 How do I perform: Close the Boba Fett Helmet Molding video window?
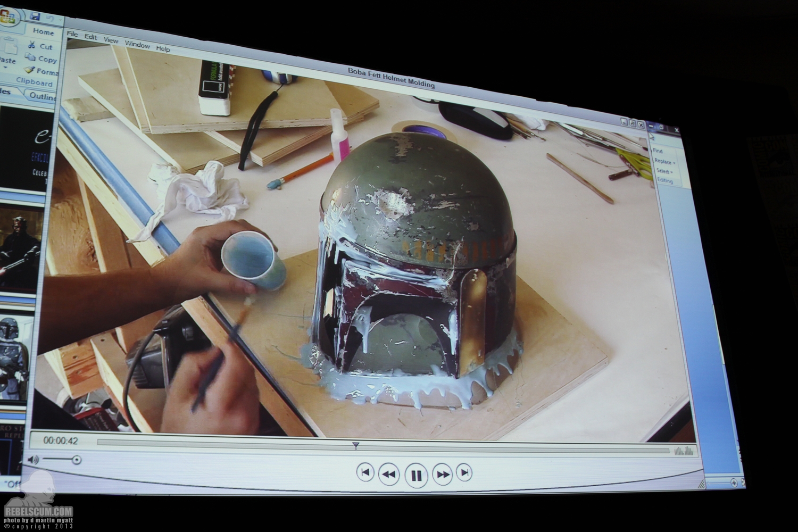click(x=641, y=124)
